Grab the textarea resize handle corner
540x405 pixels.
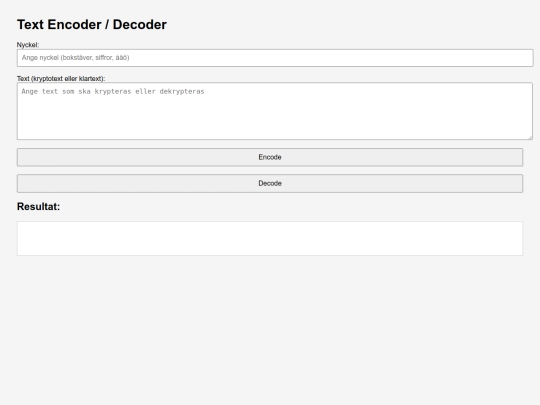point(530,137)
